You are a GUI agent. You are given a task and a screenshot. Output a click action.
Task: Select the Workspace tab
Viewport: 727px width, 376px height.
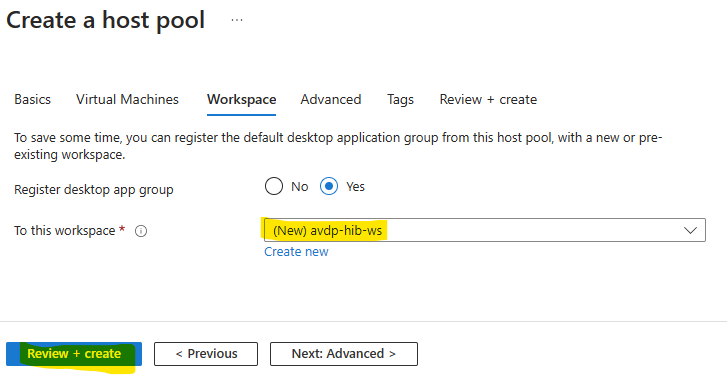click(x=242, y=99)
